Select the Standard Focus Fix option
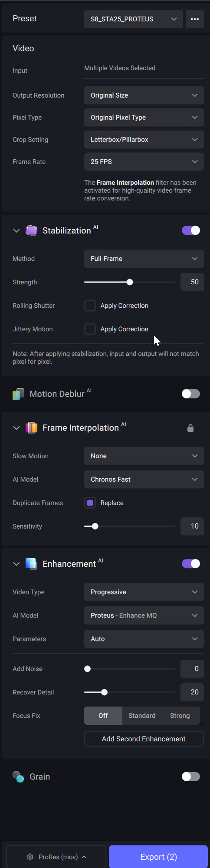Viewport: 210px width, 868px height. click(x=142, y=716)
